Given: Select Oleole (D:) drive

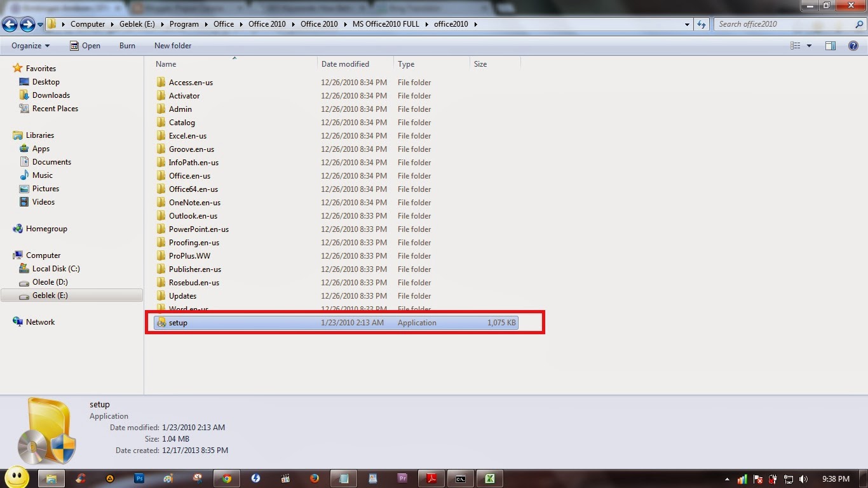Looking at the screenshot, I should [50, 282].
